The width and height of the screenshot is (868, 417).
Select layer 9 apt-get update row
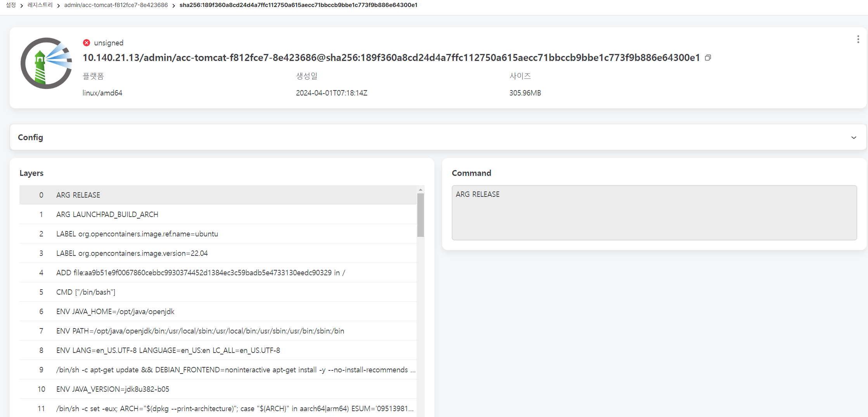click(218, 370)
